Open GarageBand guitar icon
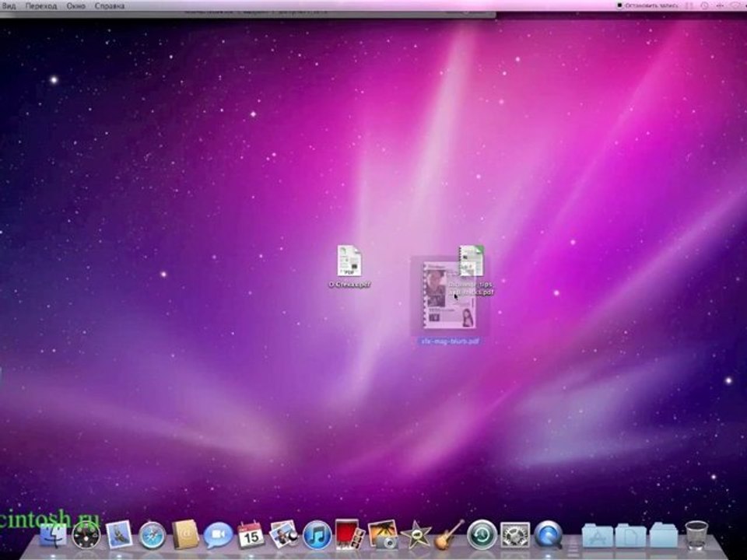The height and width of the screenshot is (560, 747). click(449, 534)
